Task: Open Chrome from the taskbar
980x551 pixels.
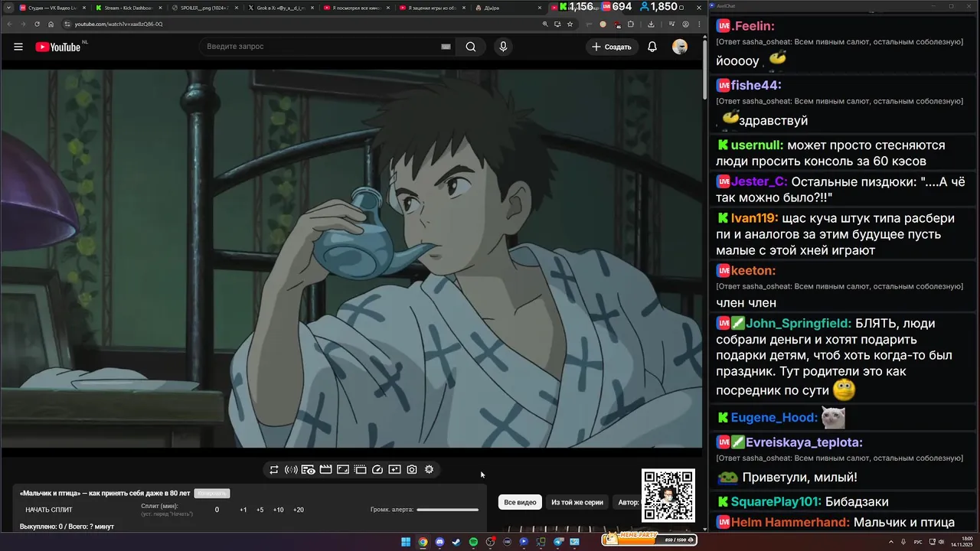Action: coord(423,542)
